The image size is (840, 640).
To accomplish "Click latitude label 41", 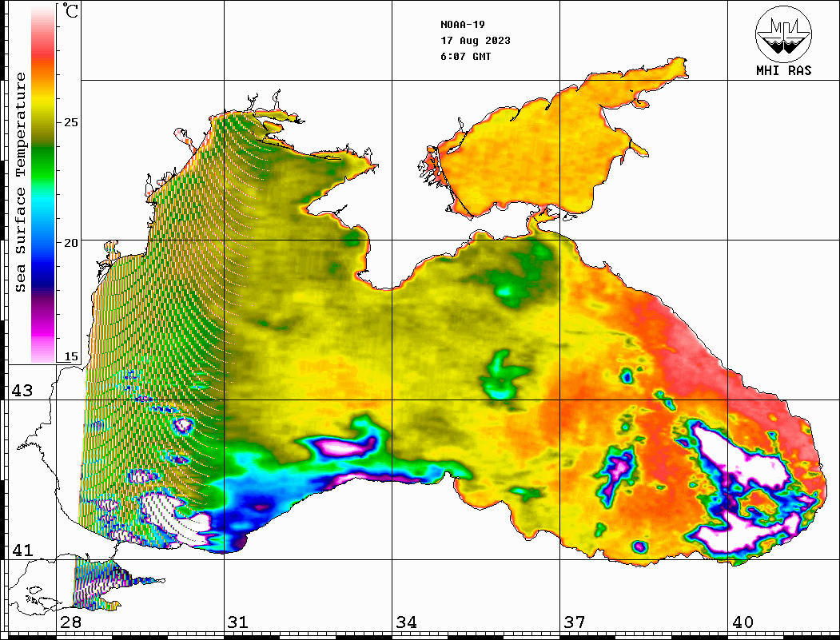I will click(x=22, y=550).
